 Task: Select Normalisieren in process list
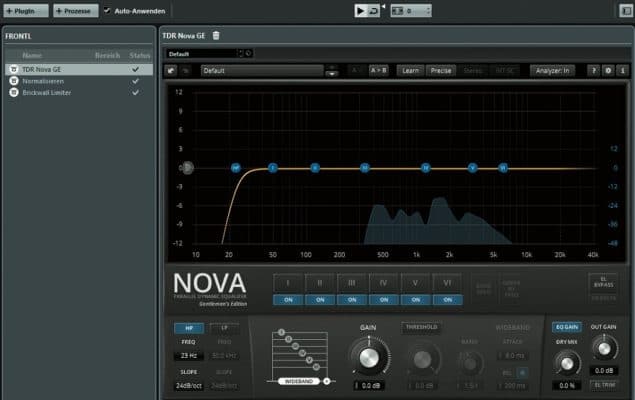79,81
